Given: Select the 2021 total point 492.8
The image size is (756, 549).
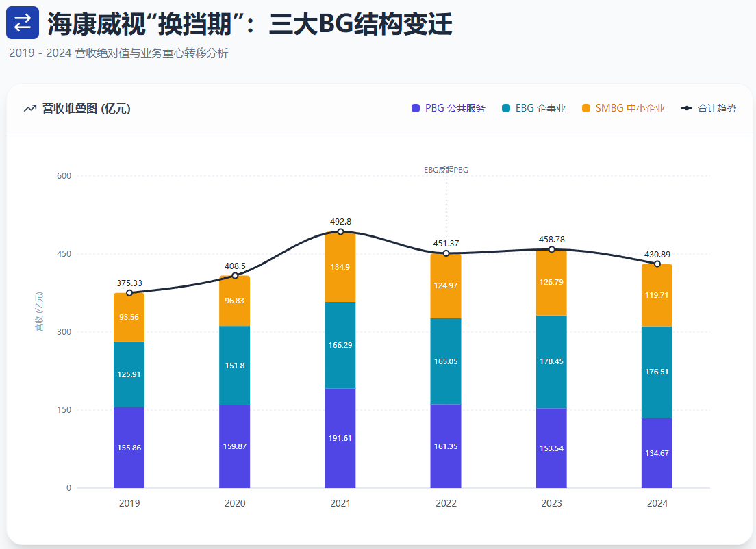Looking at the screenshot, I should tap(340, 231).
